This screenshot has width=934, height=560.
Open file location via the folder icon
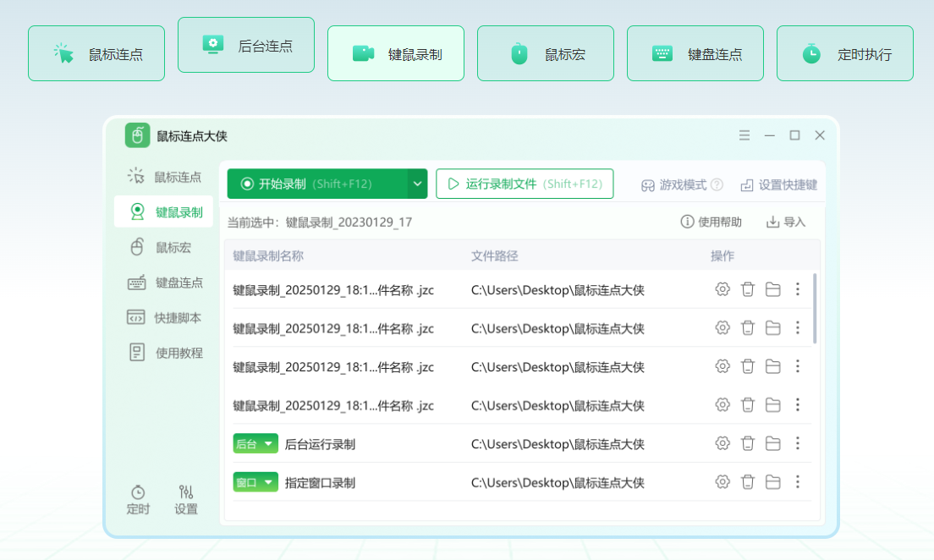click(x=772, y=288)
